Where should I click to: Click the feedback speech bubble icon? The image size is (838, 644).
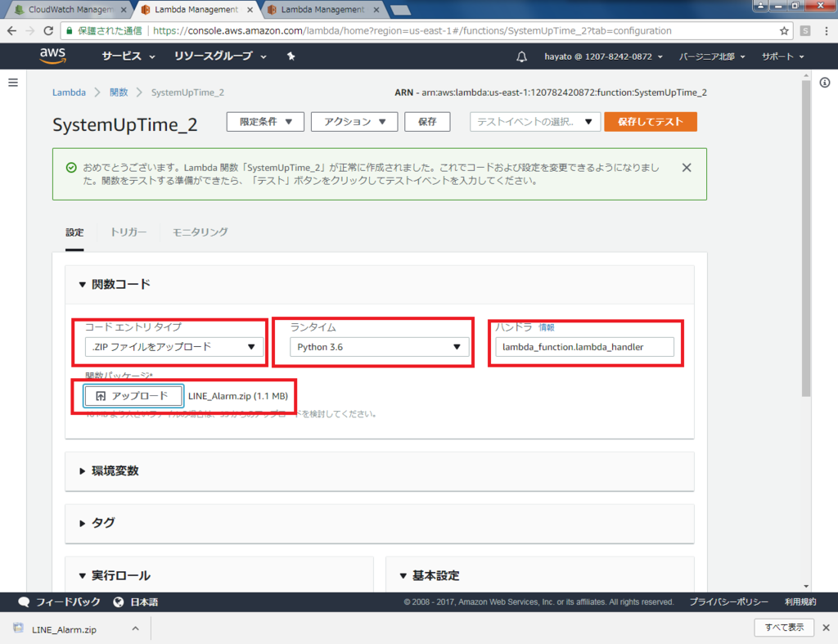24,602
